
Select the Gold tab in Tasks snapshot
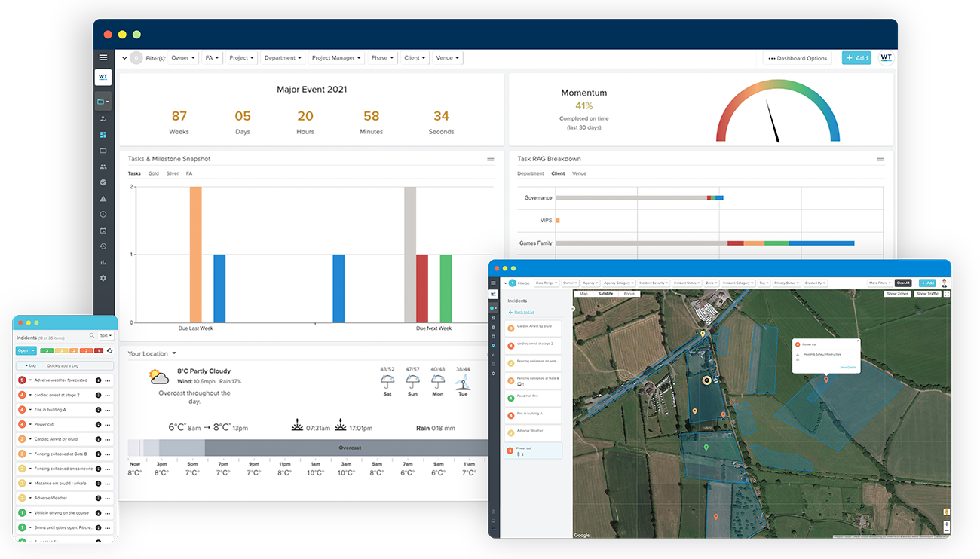[153, 173]
